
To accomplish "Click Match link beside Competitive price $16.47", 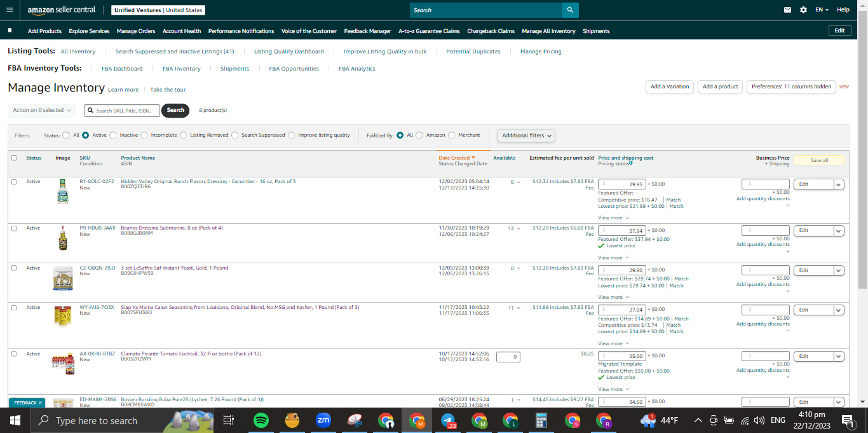I will (673, 200).
